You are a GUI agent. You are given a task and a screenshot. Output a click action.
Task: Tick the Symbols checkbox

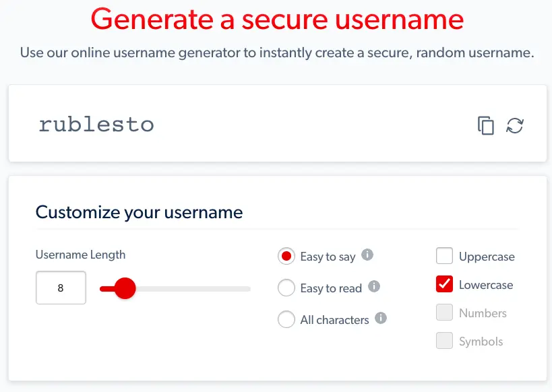pyautogui.click(x=444, y=341)
